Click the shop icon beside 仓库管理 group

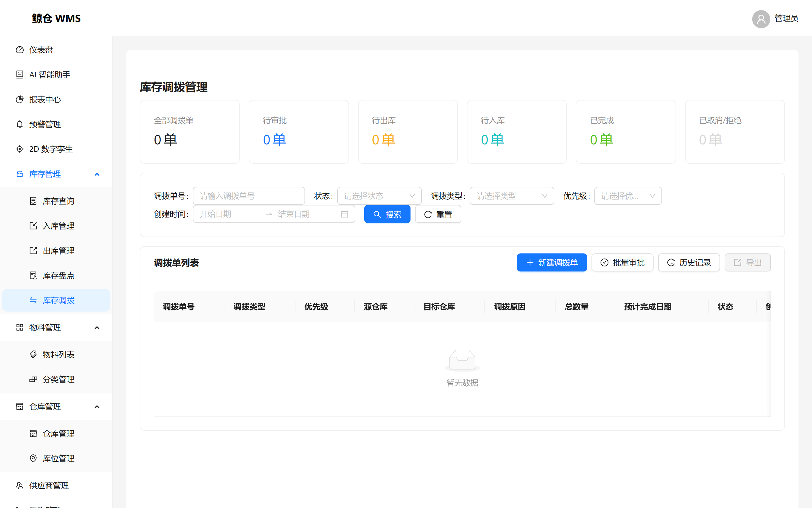[x=20, y=406]
